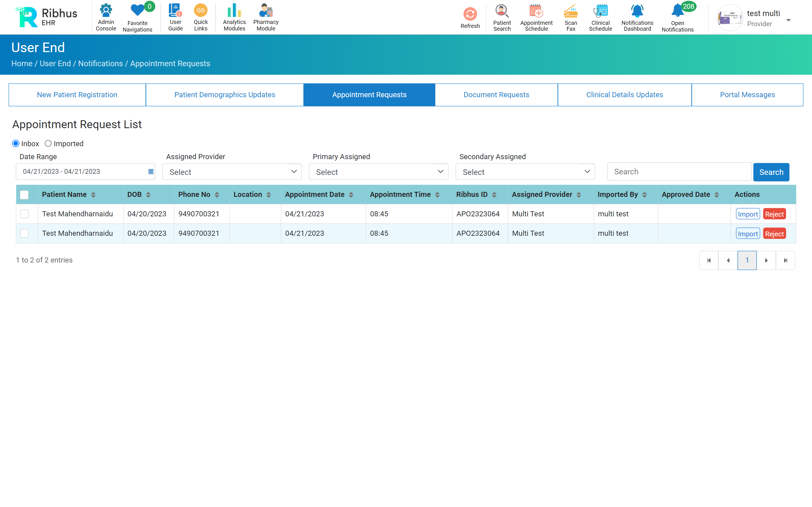
Task: Open Analytics Modules chart icon
Action: pos(234,11)
